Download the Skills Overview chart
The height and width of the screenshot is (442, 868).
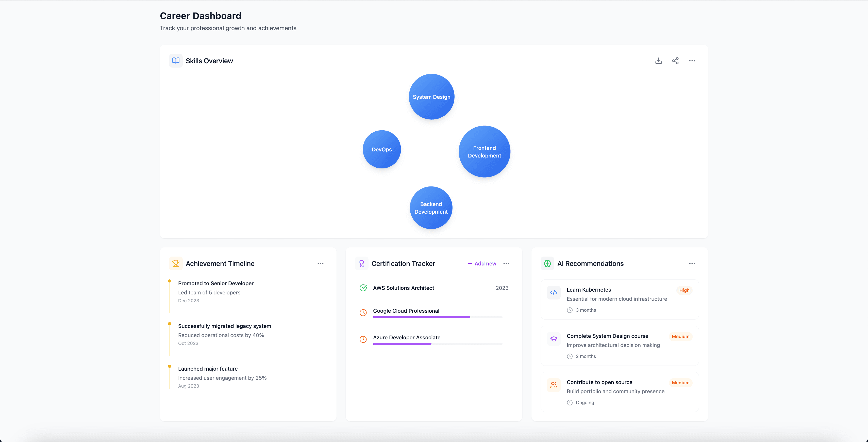coord(658,61)
